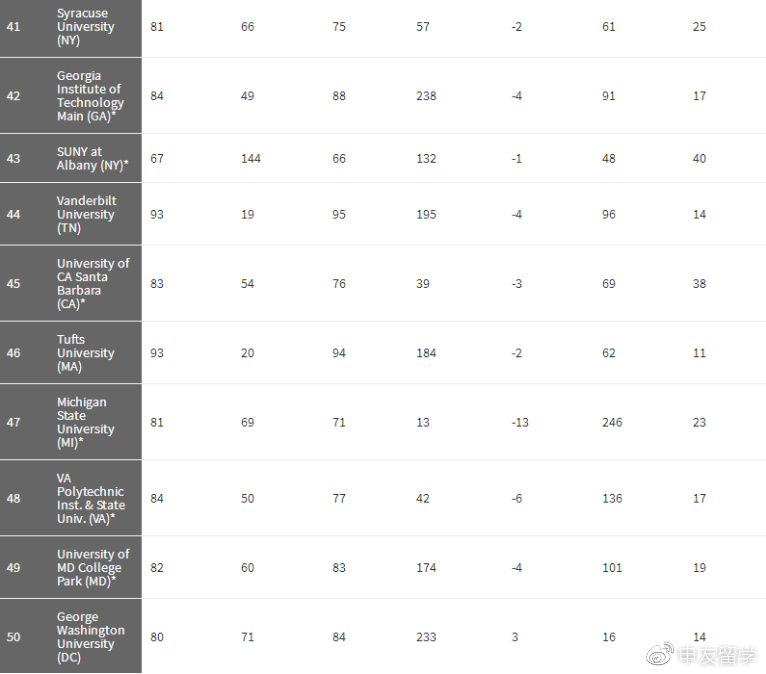
Task: Click rank number 41 cell
Action: coord(14,27)
